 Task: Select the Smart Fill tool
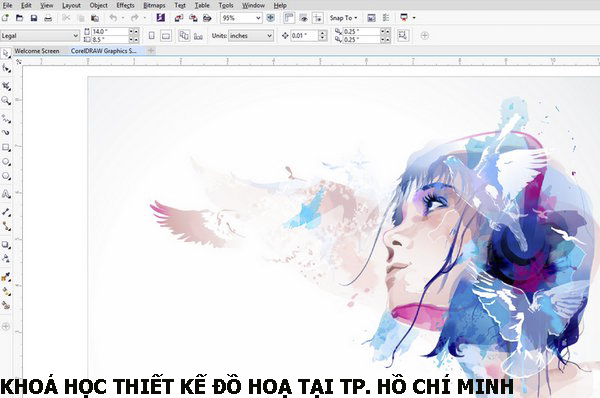pos(6,305)
